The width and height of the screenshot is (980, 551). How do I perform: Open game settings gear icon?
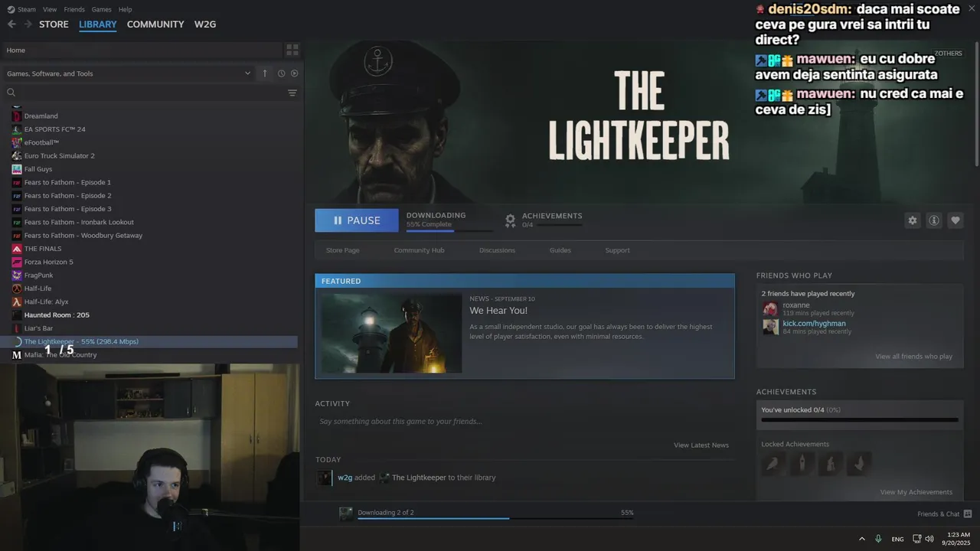pos(912,220)
